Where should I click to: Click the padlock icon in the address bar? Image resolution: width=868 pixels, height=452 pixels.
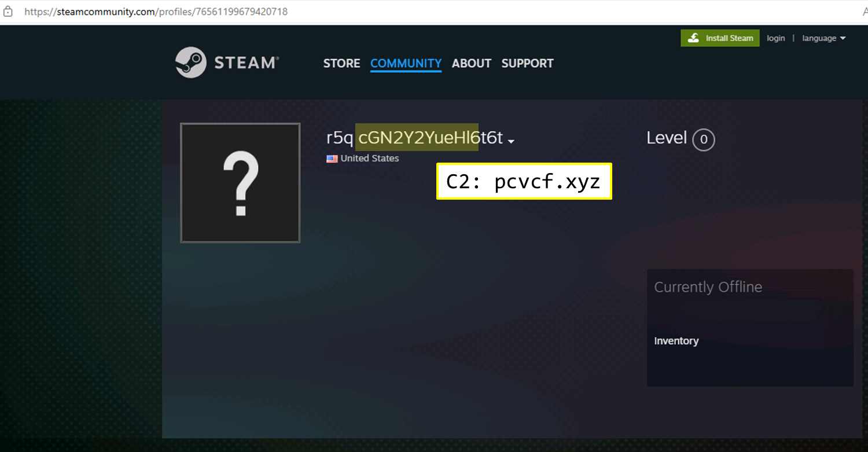point(8,12)
